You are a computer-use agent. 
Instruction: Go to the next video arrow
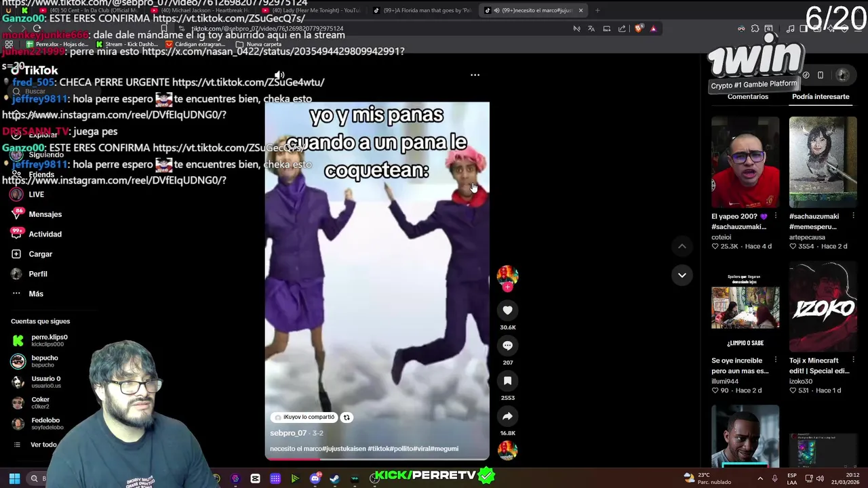pyautogui.click(x=682, y=274)
